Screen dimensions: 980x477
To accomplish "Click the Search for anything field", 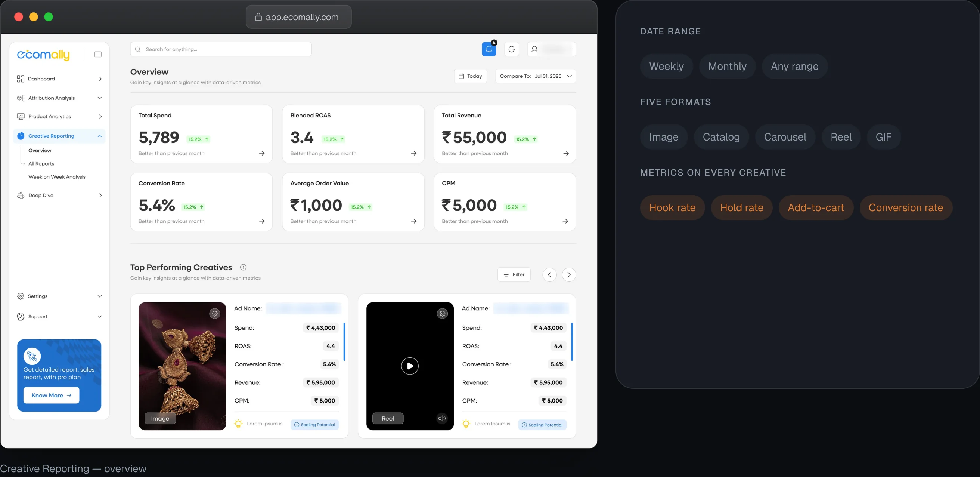I will click(221, 49).
